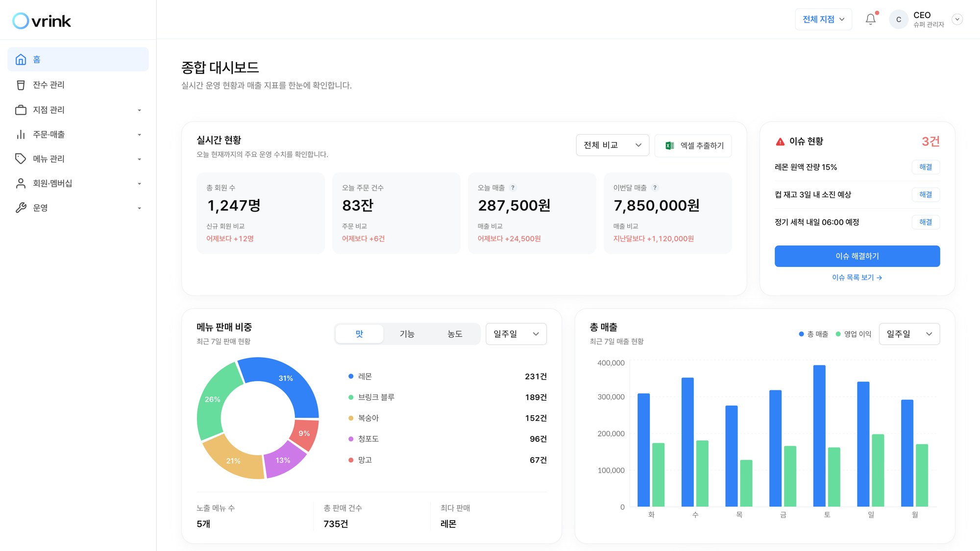Switch to the 농도 tab

point(455,334)
